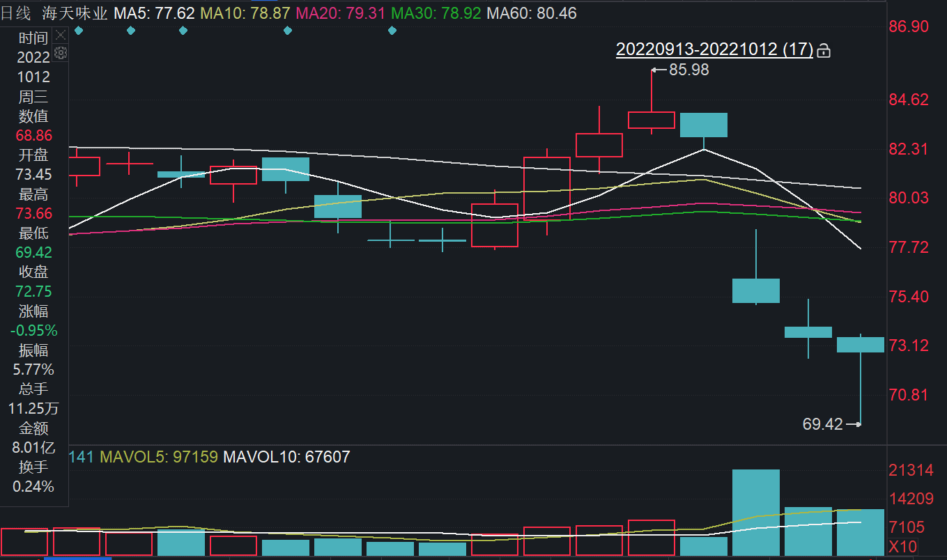Click the lock icon beside date range
This screenshot has width=947, height=560.
(x=824, y=50)
